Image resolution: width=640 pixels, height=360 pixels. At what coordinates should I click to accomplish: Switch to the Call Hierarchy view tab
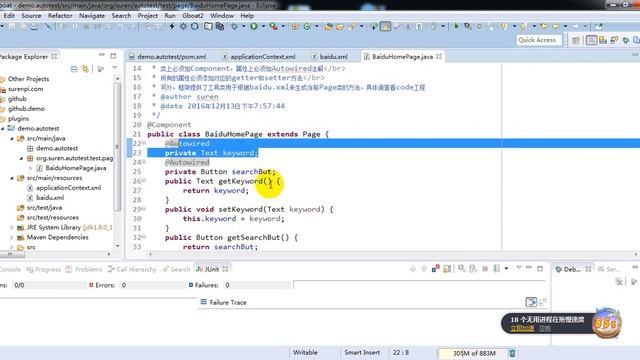pyautogui.click(x=132, y=269)
